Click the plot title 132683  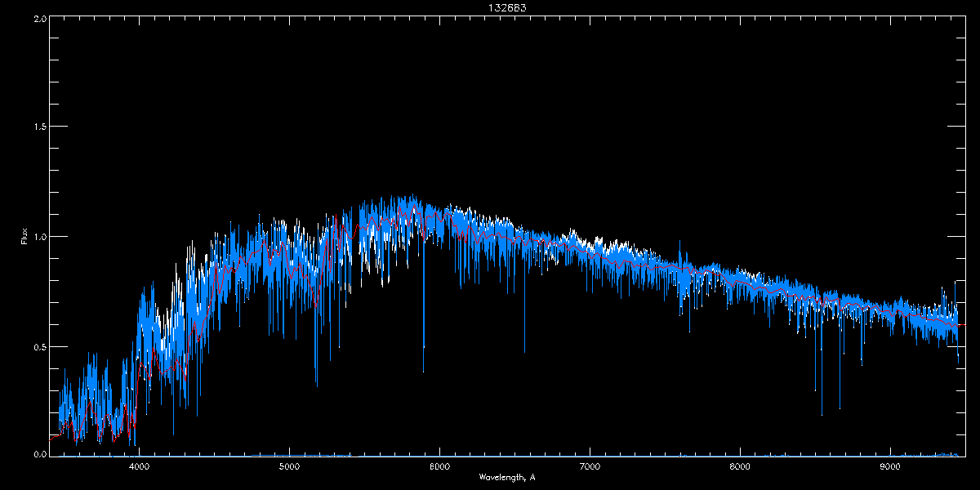(x=507, y=7)
